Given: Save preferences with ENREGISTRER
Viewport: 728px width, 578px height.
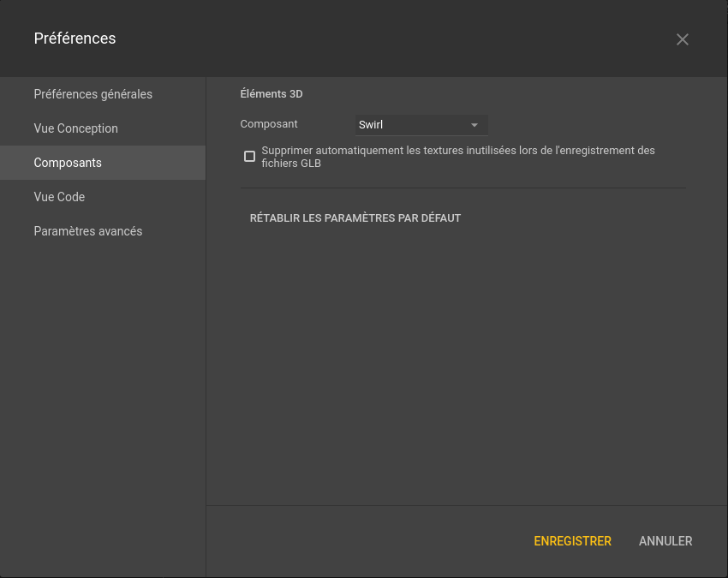Looking at the screenshot, I should pos(572,541).
